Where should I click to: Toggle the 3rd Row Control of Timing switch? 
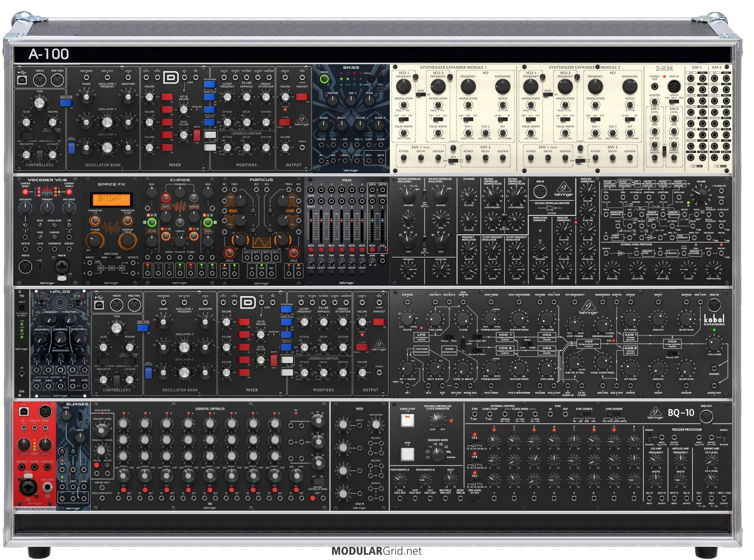pyautogui.click(x=318, y=482)
